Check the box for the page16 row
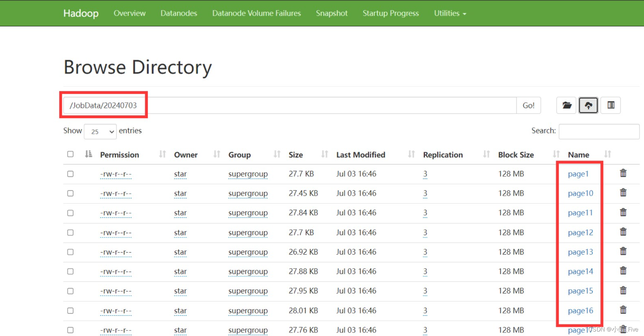The image size is (644, 336). (70, 311)
